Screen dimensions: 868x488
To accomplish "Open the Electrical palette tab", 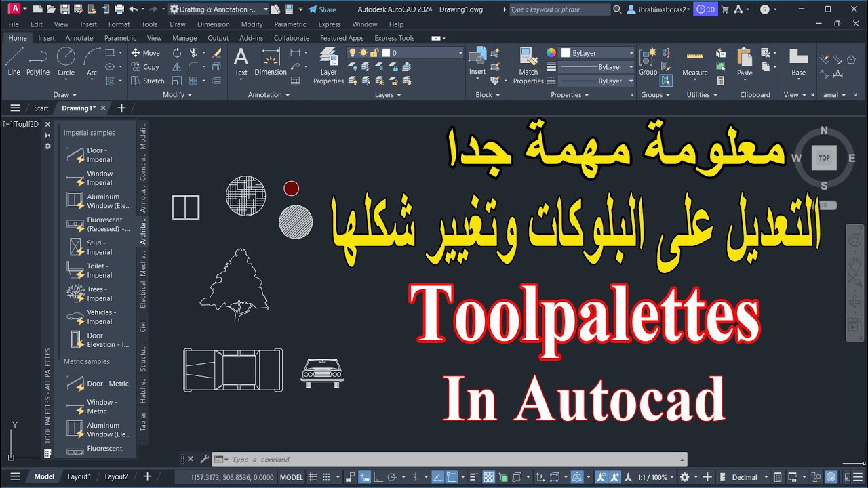I will coord(142,295).
